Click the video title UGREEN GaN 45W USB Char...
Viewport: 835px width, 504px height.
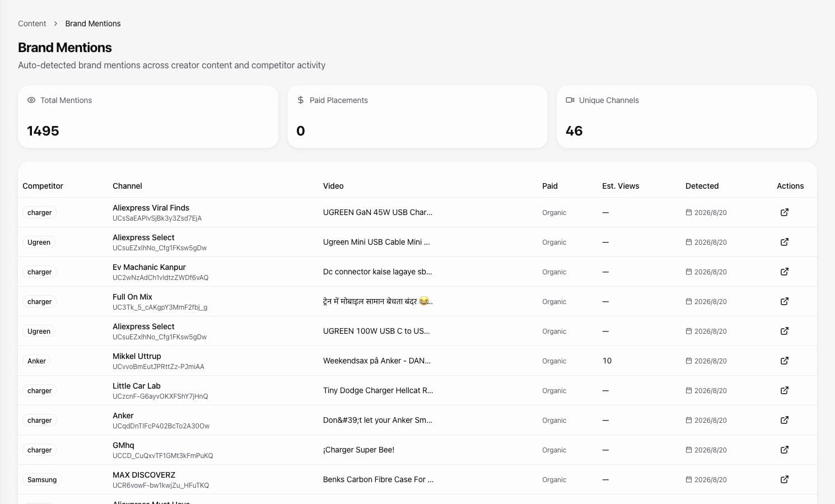pyautogui.click(x=377, y=212)
